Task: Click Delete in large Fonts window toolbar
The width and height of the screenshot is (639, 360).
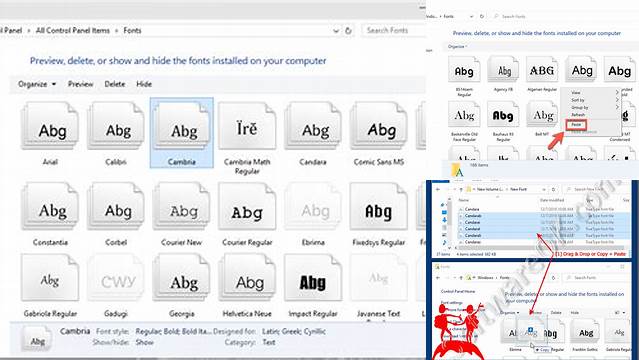Action: 115,84
